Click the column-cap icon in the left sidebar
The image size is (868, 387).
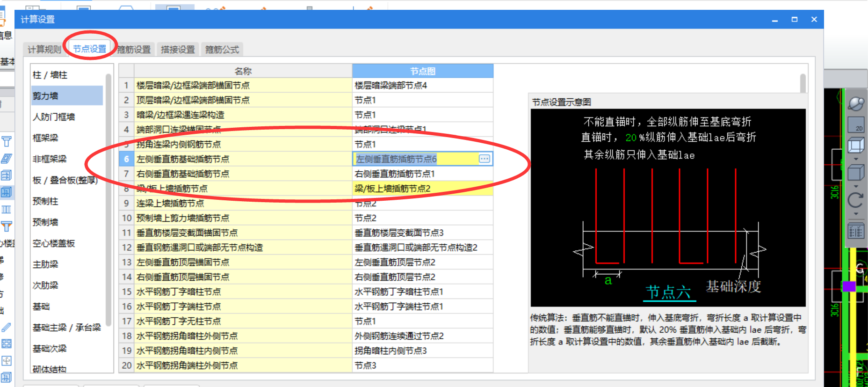click(x=7, y=141)
